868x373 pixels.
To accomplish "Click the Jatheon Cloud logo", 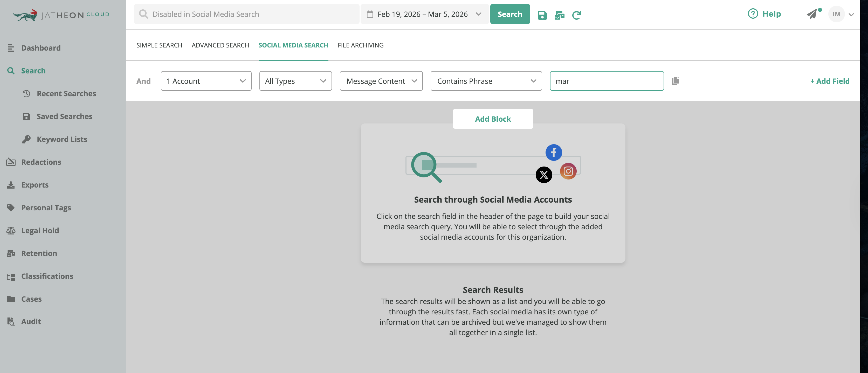I will click(x=61, y=15).
